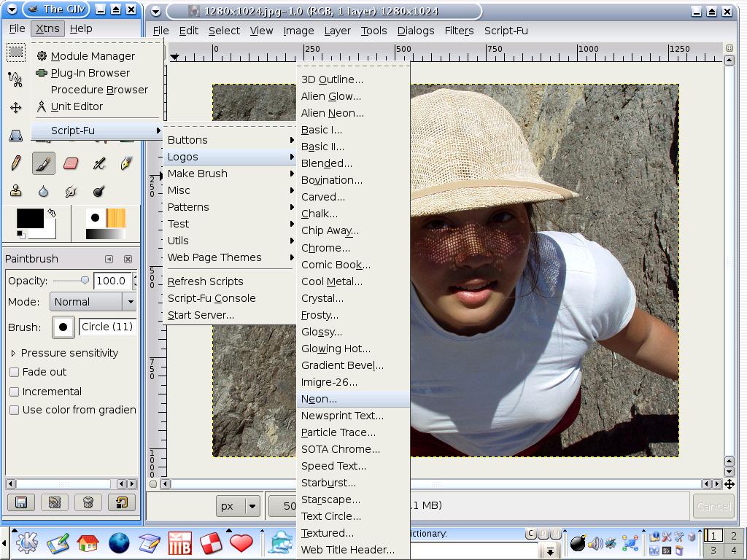The image size is (747, 560).
Task: Activate the Move tool
Action: pyautogui.click(x=15, y=108)
